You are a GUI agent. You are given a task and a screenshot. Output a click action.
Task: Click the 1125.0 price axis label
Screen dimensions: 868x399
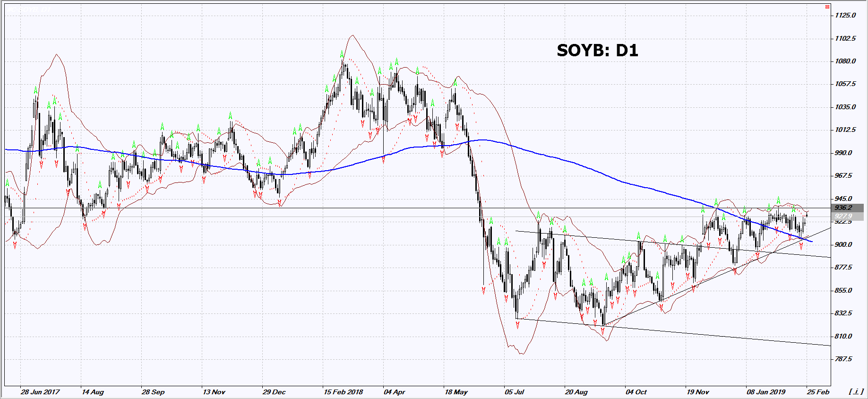pyautogui.click(x=845, y=15)
